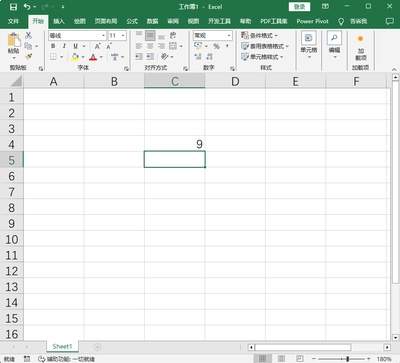The image size is (400, 363).
Task: Switch to the Data (数据) tab
Action: pos(153,21)
